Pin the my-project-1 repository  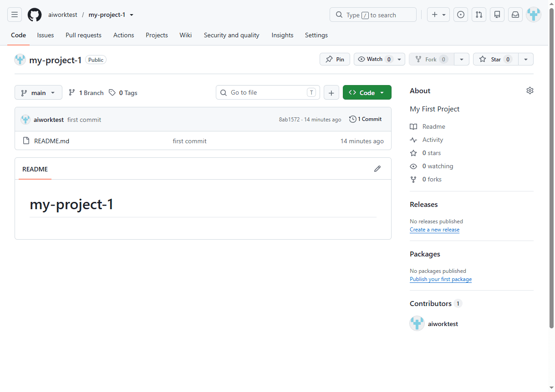tap(335, 59)
